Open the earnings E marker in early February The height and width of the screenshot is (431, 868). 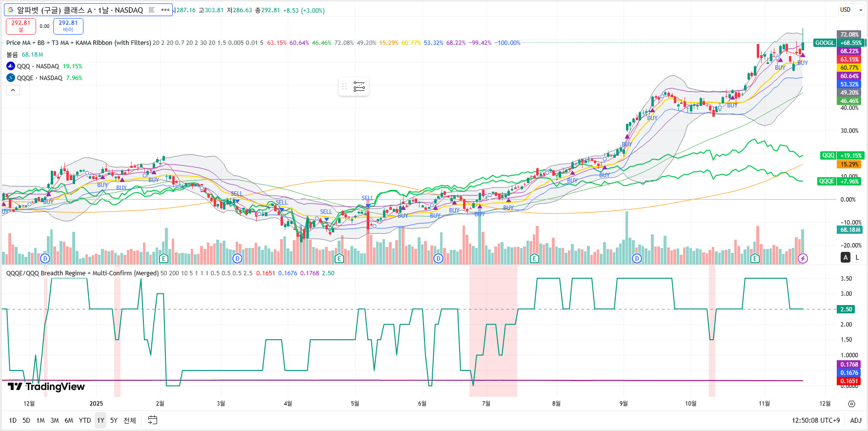[x=163, y=258]
